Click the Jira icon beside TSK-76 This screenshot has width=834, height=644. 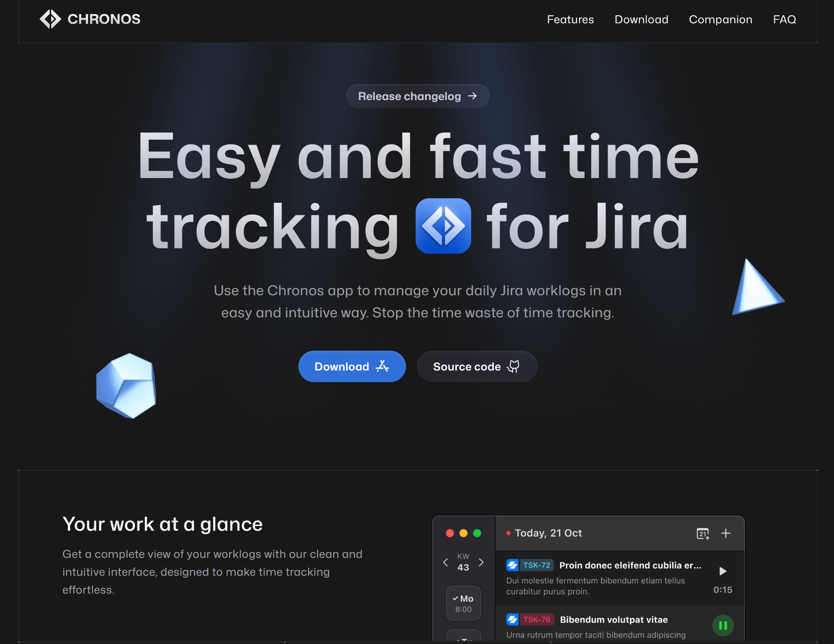click(x=512, y=620)
